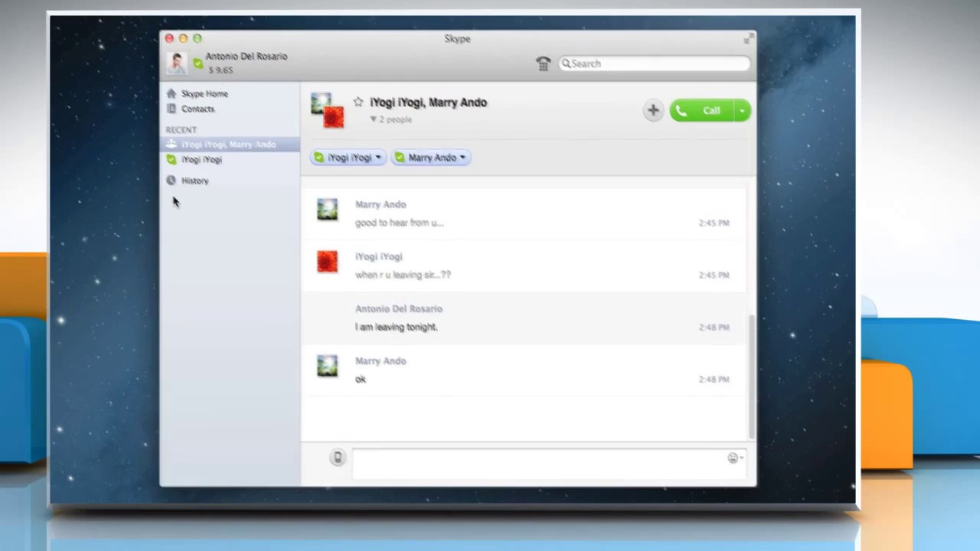Screen dimensions: 980x551
Task: Expand the 2 people disclosure triangle
Action: [374, 119]
